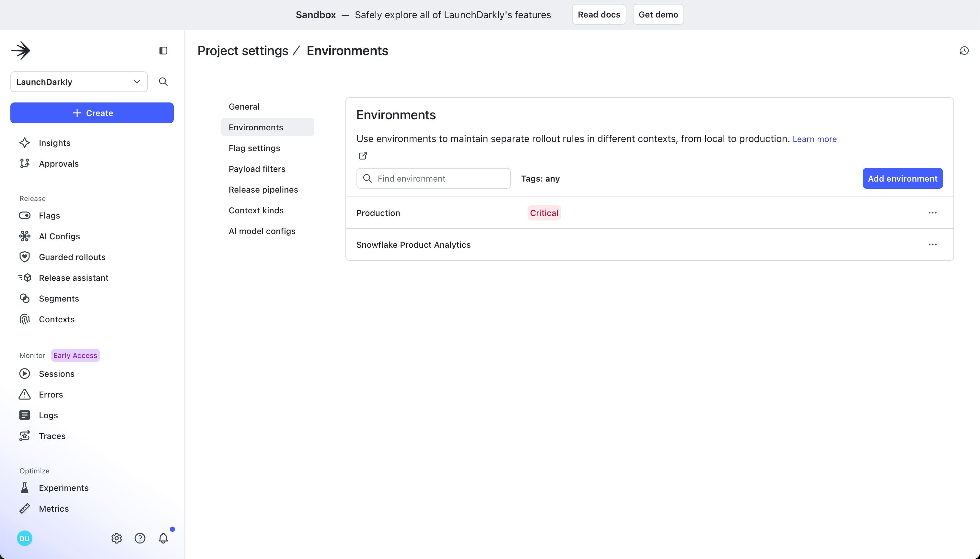Image resolution: width=980 pixels, height=559 pixels.
Task: Click external link icon below Learn more
Action: (x=363, y=156)
